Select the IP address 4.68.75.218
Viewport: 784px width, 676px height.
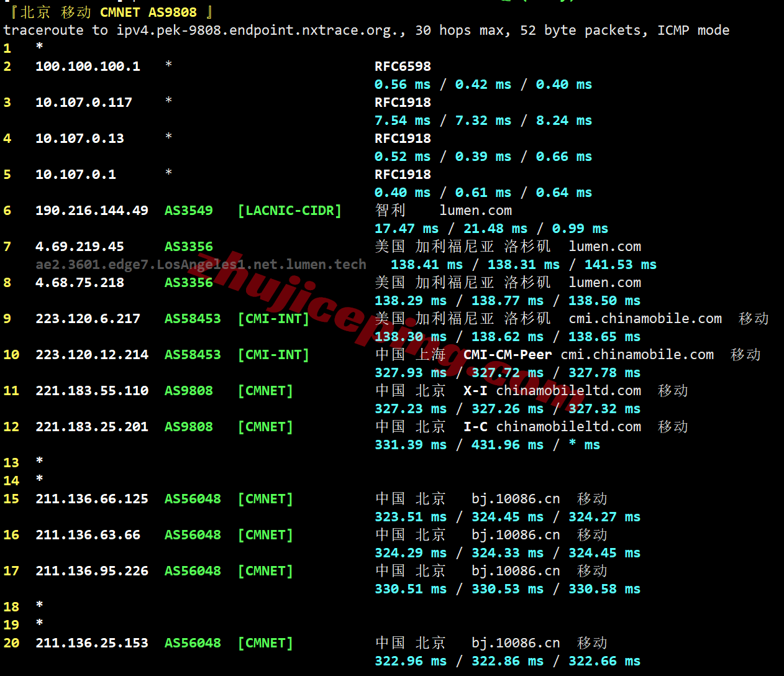[80, 283]
